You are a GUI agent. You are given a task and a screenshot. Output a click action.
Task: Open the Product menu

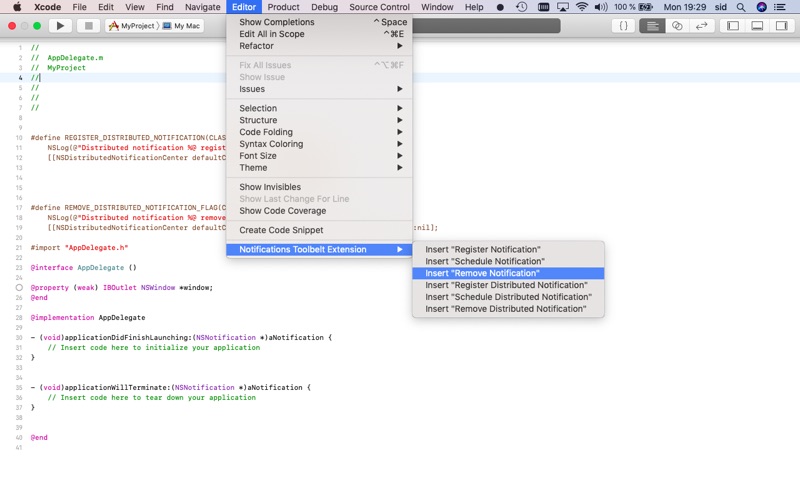click(284, 7)
